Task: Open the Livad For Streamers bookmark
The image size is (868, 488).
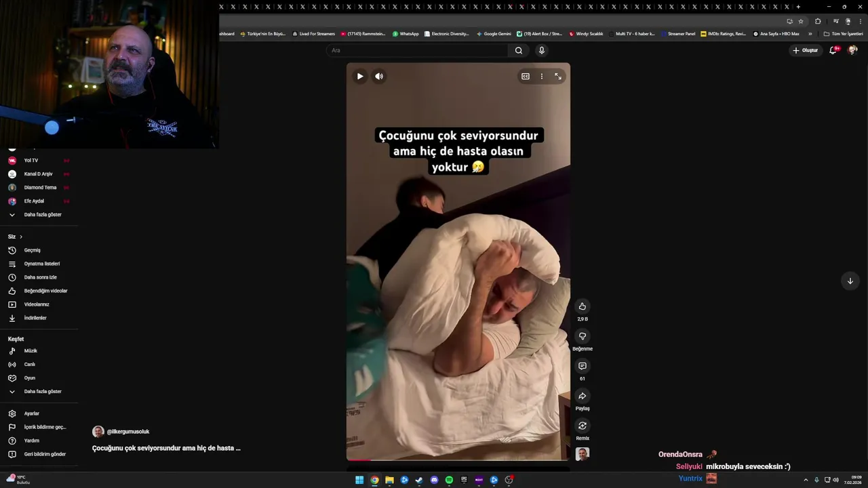Action: tap(313, 34)
